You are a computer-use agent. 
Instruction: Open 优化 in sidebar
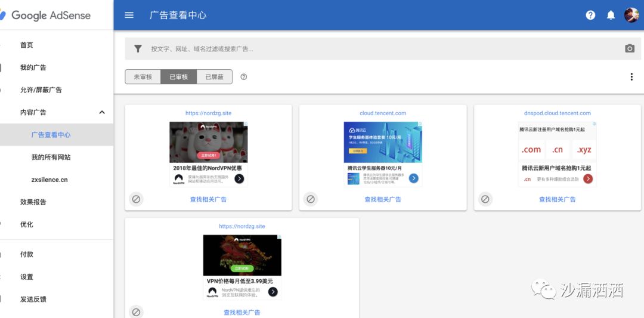coord(27,224)
